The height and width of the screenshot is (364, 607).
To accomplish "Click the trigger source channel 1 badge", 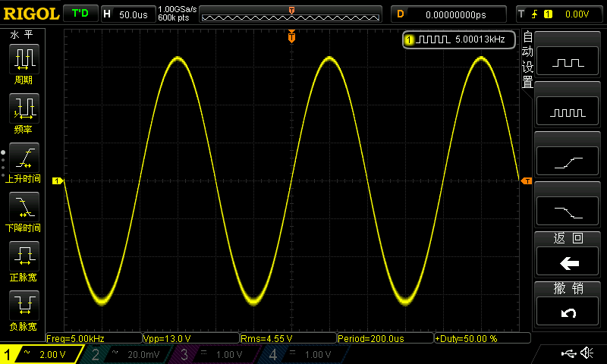I will (548, 14).
